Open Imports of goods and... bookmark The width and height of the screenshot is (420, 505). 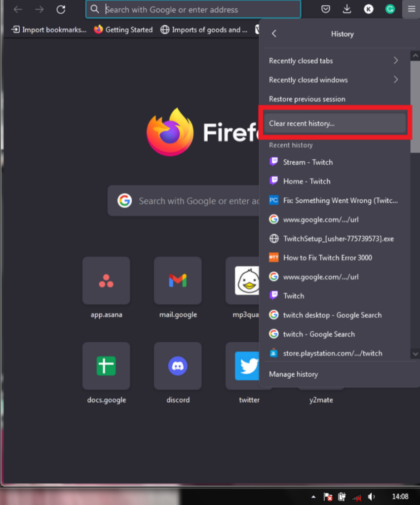(x=204, y=30)
